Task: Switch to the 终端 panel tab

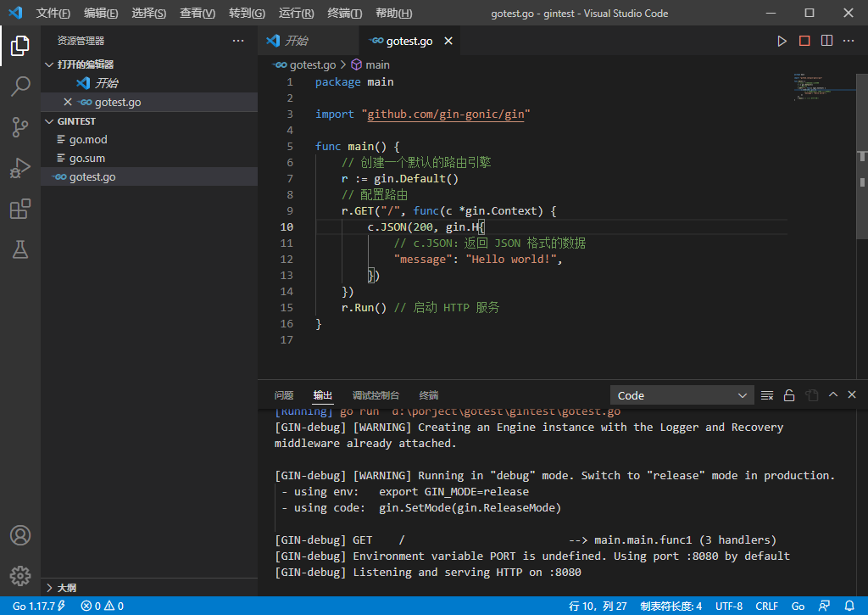Action: click(429, 395)
